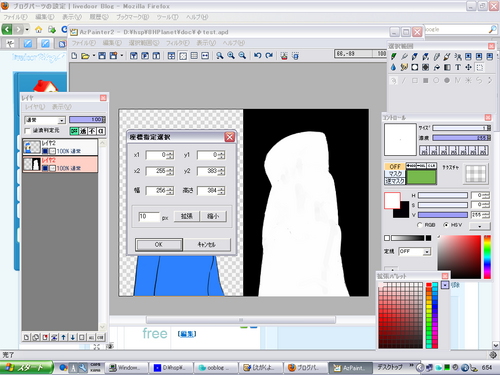Image resolution: width=500 pixels, height=375 pixels.
Task: Click the Firefox home icon
Action: tap(39, 29)
